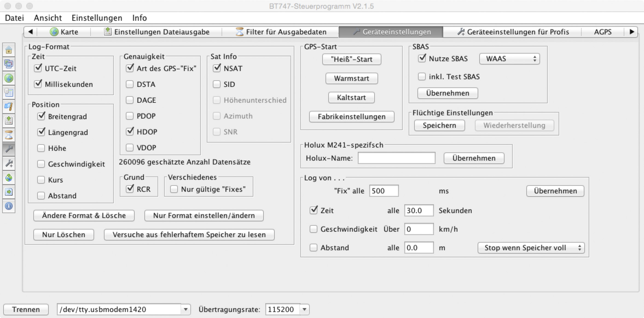Open the Einstellungen menu
The image size is (644, 318).
[x=97, y=18]
